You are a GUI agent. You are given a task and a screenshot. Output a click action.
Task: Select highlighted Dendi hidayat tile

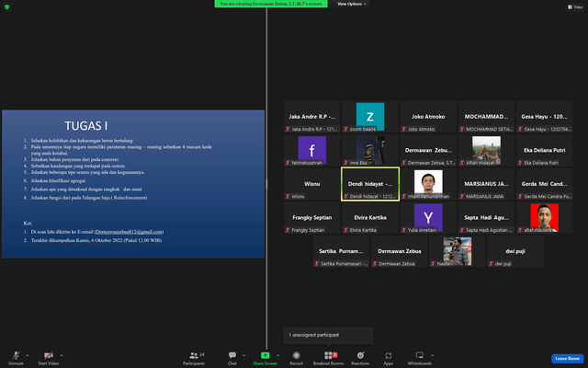click(370, 184)
